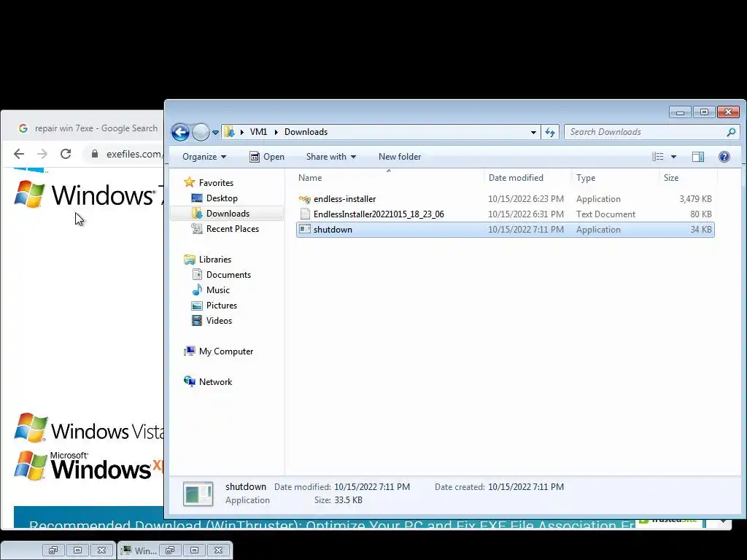Screen dimensions: 747x560
Task: Open the Videos library
Action: pos(219,321)
